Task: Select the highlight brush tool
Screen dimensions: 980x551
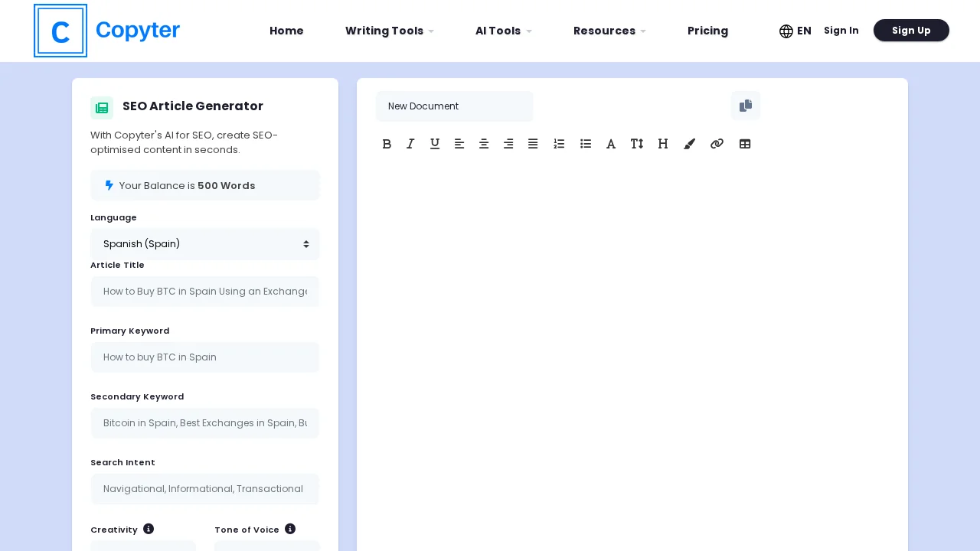Action: click(x=689, y=144)
